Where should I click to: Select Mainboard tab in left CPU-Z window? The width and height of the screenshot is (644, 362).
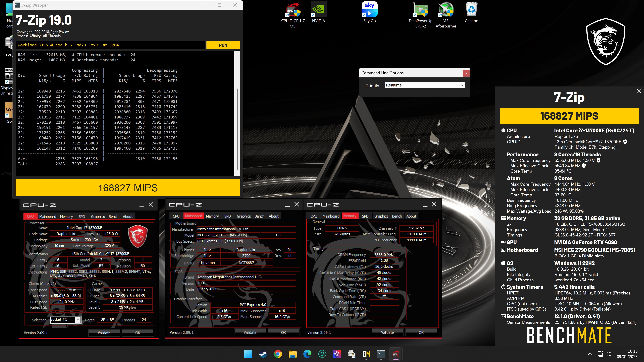tap(47, 216)
